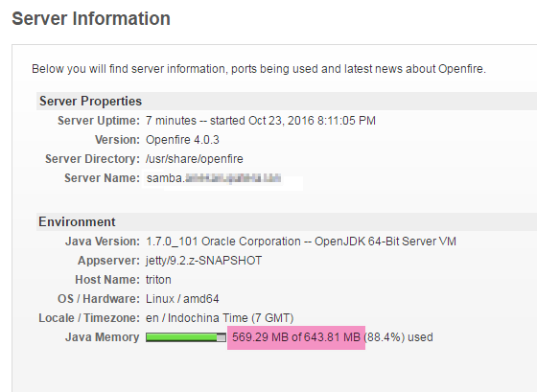Click the Server Properties section header
Viewport: 537px width, 392px height.
click(90, 102)
